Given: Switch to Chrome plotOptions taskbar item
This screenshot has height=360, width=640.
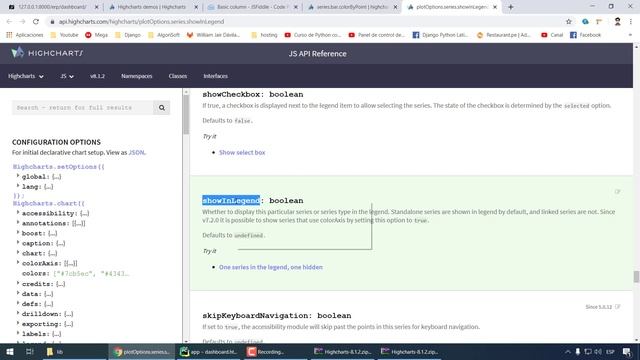Looking at the screenshot, I should [142, 351].
